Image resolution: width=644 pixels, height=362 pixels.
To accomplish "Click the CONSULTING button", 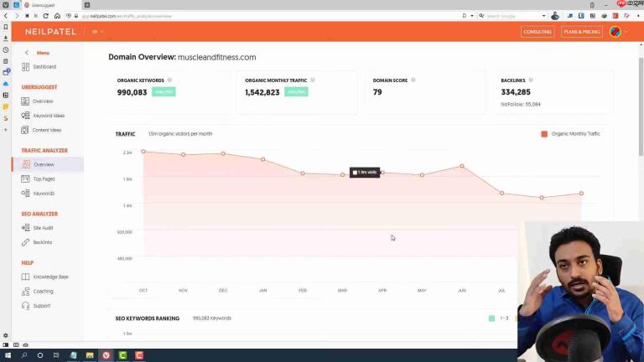I will [538, 32].
